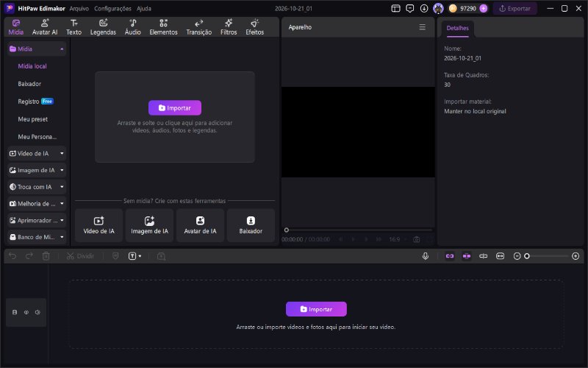Open the Avatar de IA tool card
588x368 pixels.
[200, 225]
